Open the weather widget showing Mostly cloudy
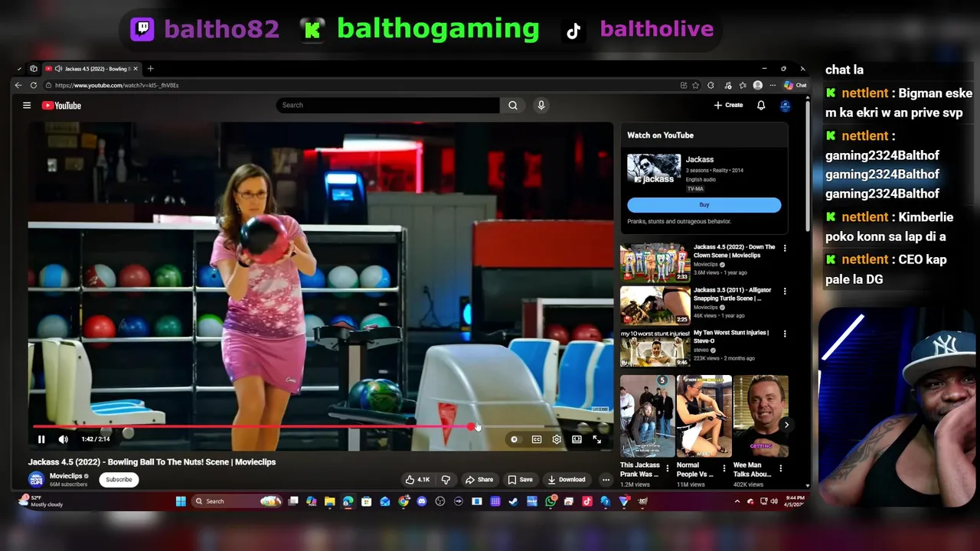Screen dimensions: 980x551 (x=42, y=501)
